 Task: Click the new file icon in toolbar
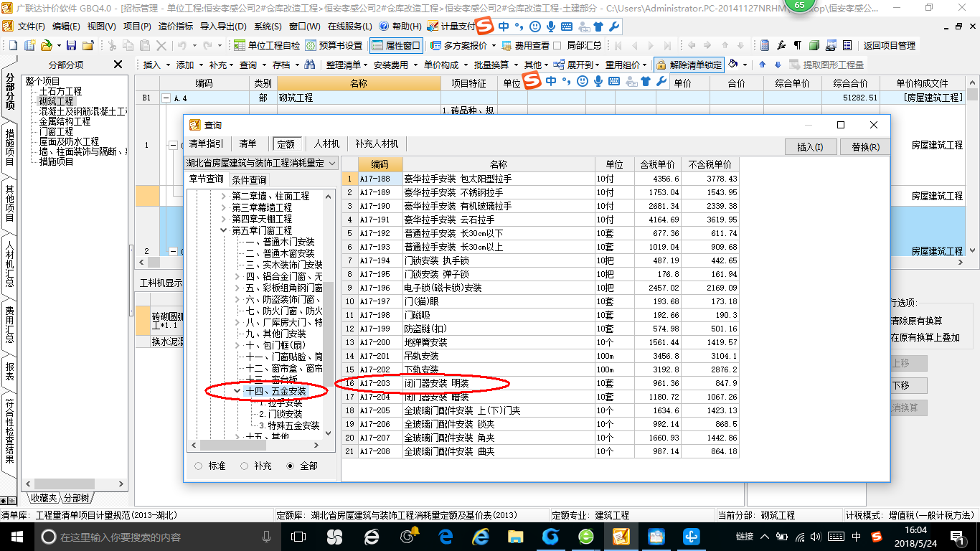coord(14,45)
